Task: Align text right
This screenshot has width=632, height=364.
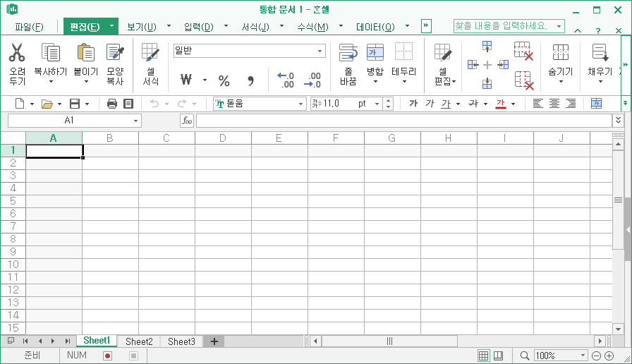Action: point(571,104)
